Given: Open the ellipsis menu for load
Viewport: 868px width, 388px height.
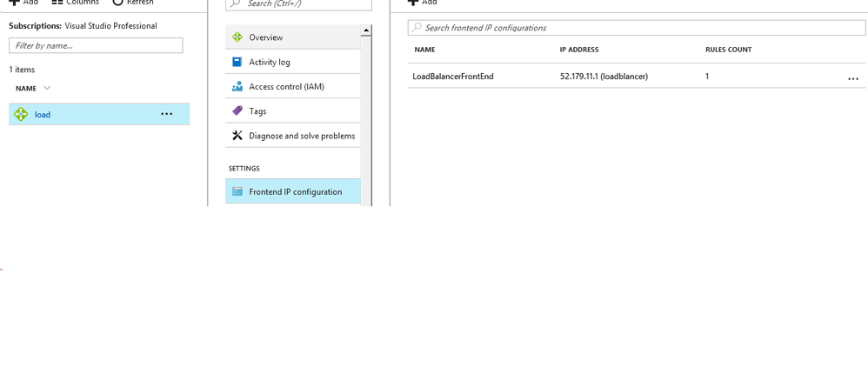Looking at the screenshot, I should (167, 114).
